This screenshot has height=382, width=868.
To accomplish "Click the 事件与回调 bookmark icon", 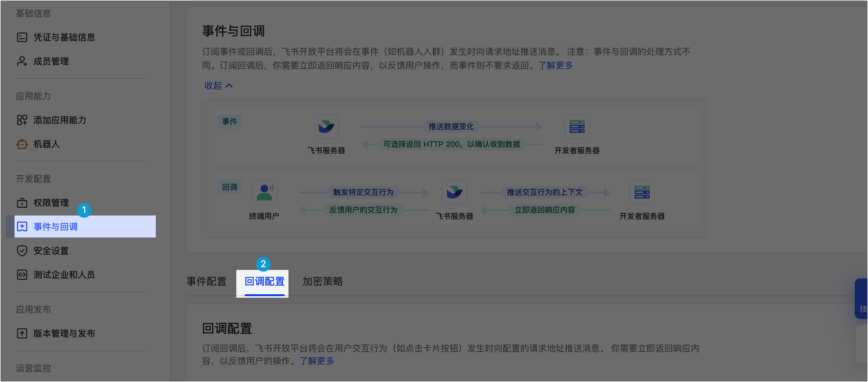I will (22, 227).
